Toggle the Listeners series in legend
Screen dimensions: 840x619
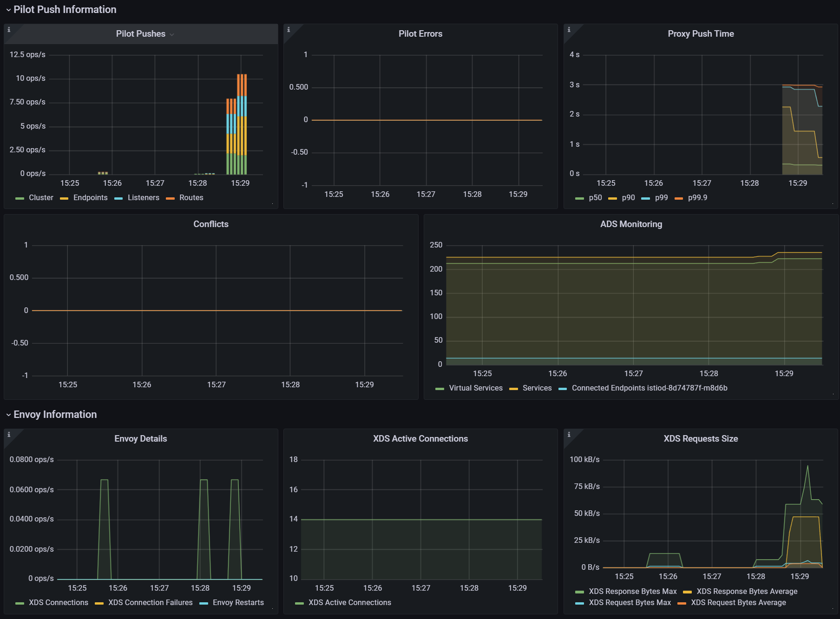(144, 198)
